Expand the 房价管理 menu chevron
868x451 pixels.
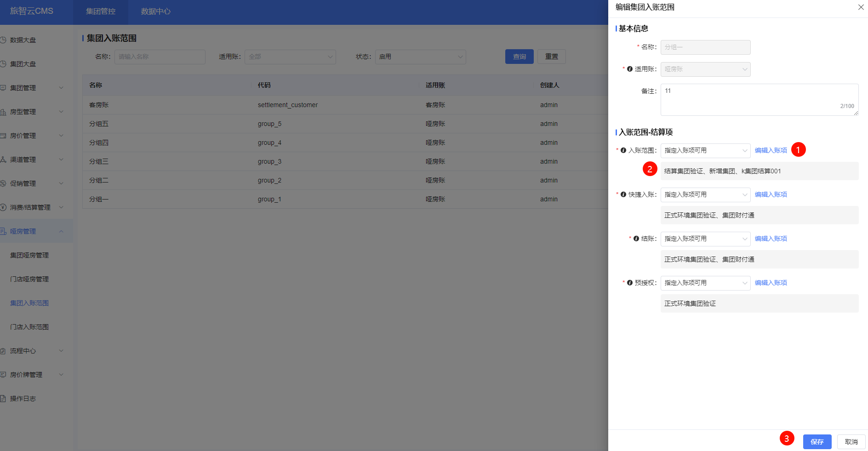pos(61,136)
